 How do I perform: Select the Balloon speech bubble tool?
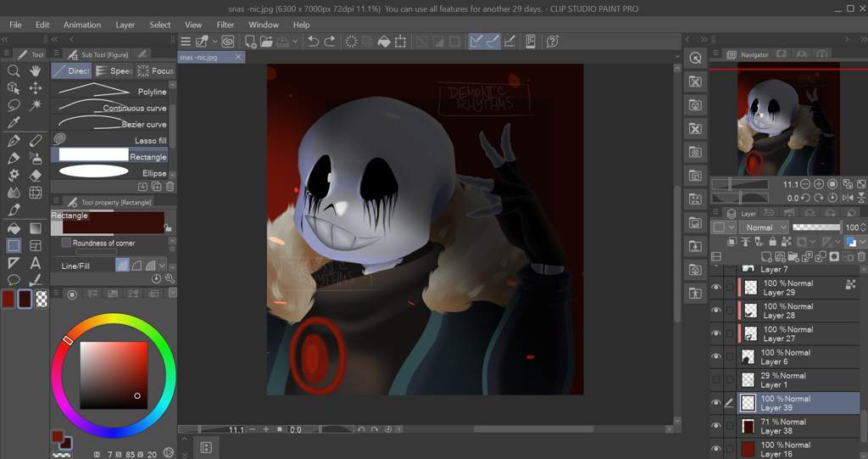(x=14, y=280)
